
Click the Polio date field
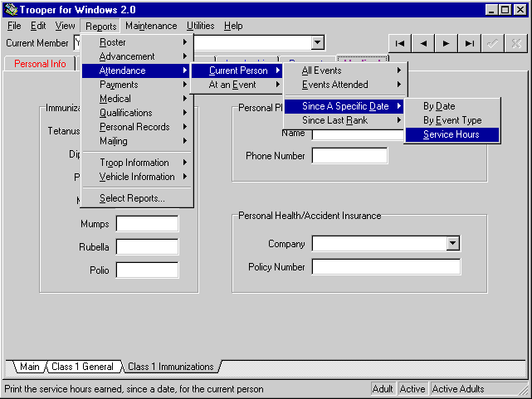tap(147, 270)
